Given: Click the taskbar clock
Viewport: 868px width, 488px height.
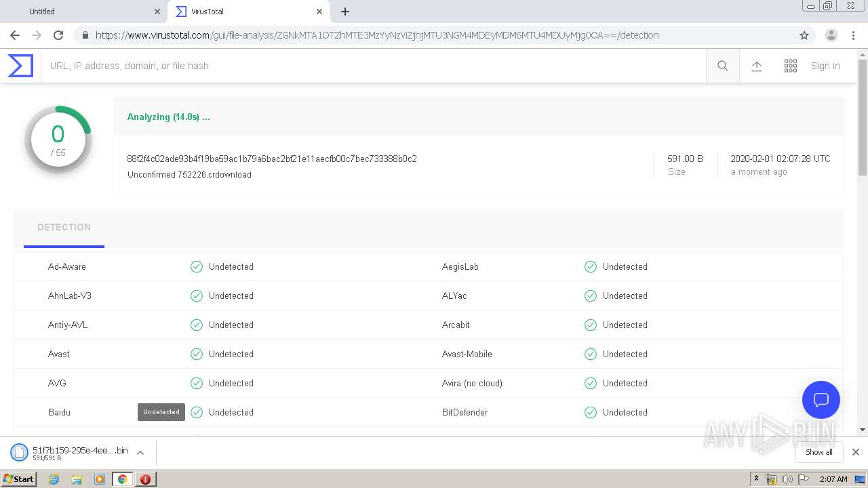Looking at the screenshot, I should point(833,479).
